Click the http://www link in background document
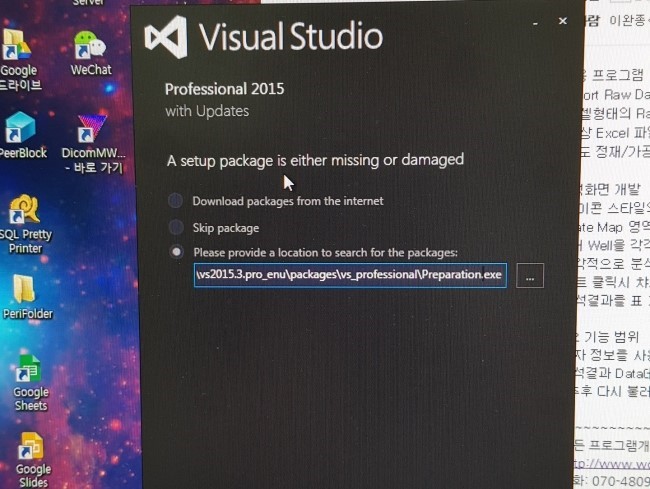Viewport: 650px width, 489px height. pyautogui.click(x=611, y=464)
